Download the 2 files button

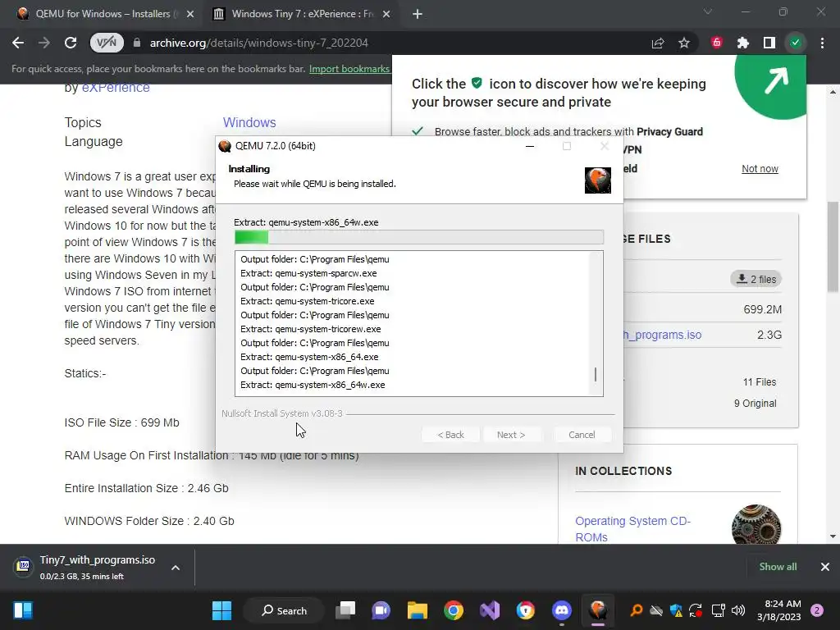[x=756, y=279]
